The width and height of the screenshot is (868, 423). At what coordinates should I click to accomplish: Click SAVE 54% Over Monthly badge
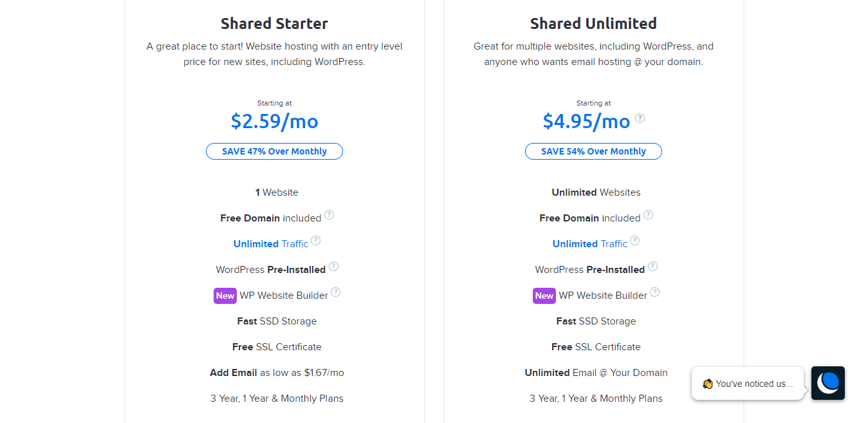[x=593, y=151]
